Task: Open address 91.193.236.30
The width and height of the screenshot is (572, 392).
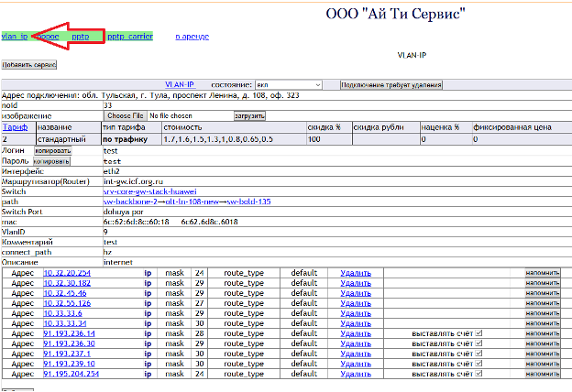Action: tap(70, 343)
